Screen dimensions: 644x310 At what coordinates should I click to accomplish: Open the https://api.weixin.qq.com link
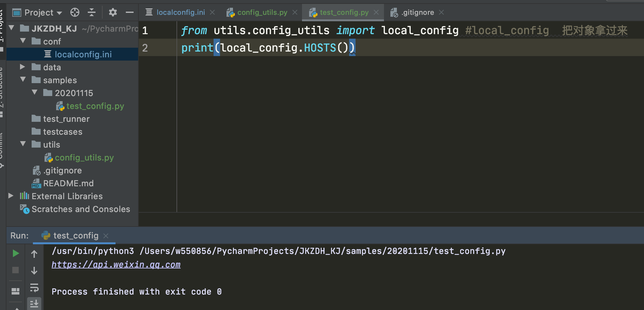116,265
